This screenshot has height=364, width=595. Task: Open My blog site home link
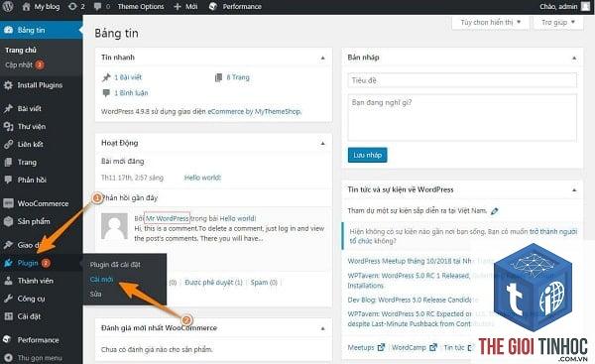pos(41,7)
